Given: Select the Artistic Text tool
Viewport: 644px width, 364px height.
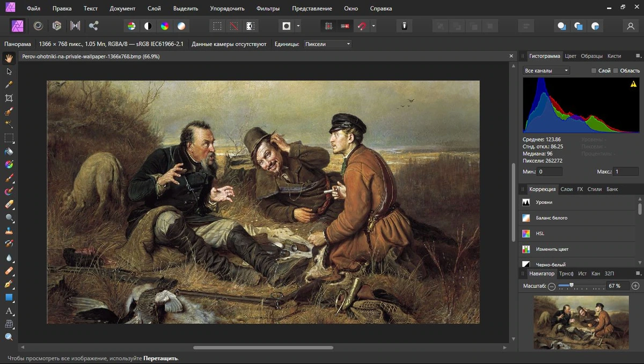Looking at the screenshot, I should 9,311.
